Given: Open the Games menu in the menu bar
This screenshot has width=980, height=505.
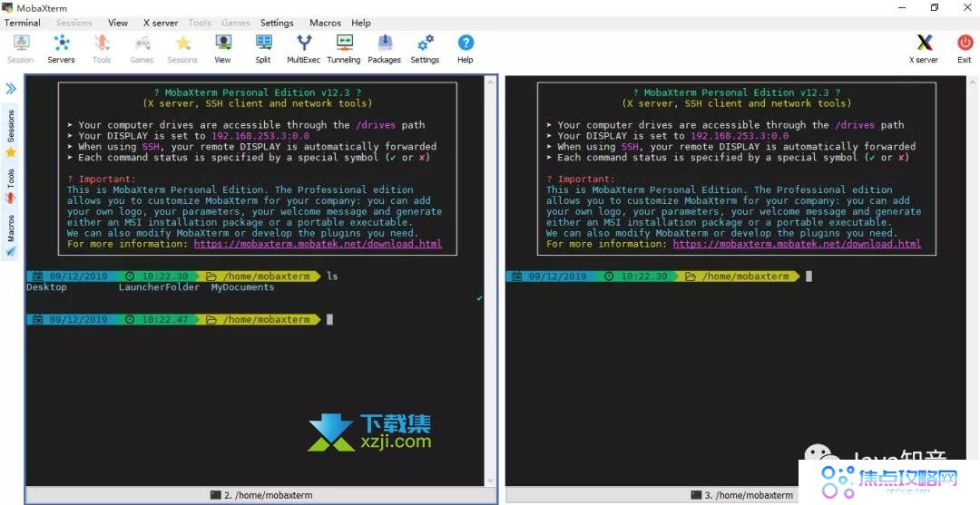Looking at the screenshot, I should pyautogui.click(x=236, y=23).
